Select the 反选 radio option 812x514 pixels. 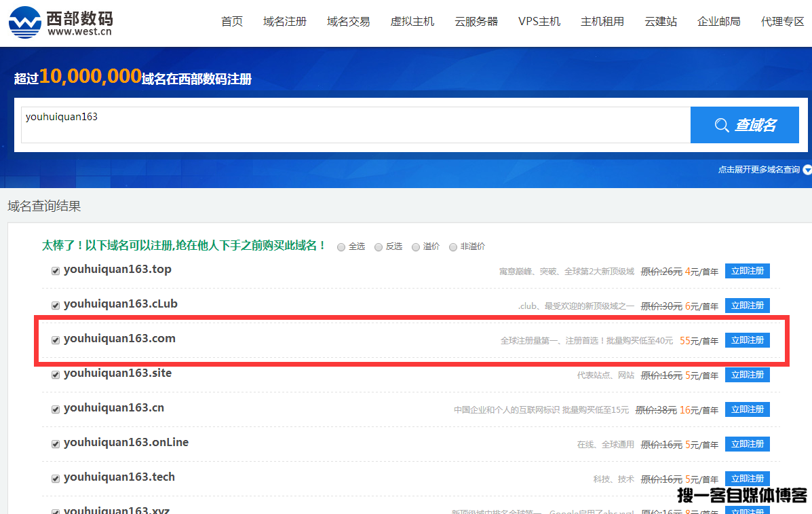click(x=379, y=247)
